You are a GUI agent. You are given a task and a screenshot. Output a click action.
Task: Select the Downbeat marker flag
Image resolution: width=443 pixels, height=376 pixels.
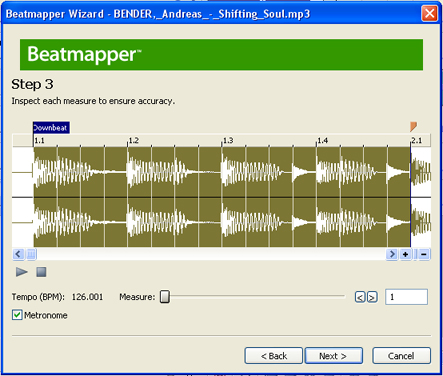51,128
